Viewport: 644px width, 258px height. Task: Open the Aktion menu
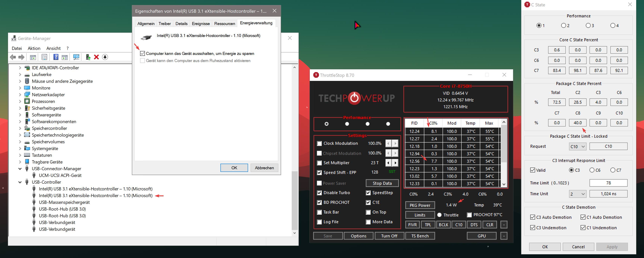34,48
